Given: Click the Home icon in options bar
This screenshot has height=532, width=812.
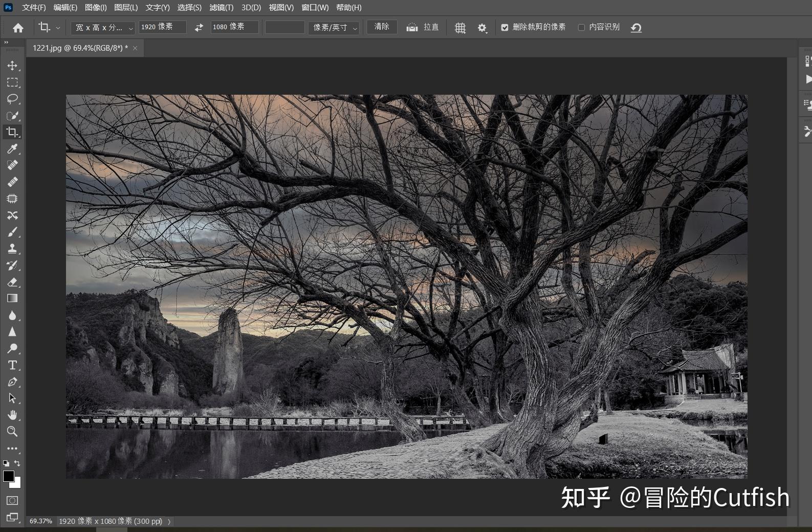Looking at the screenshot, I should point(18,28).
